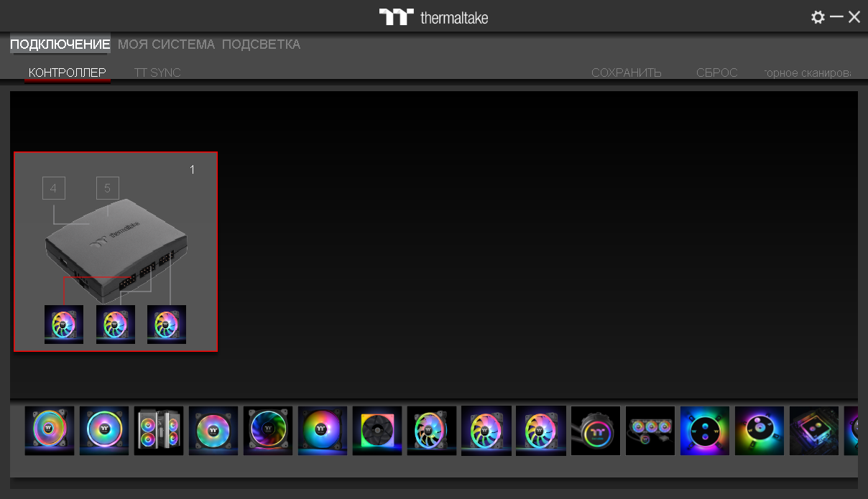Screen dimensions: 868x499
Task: Select the square water block thumbnail
Action: point(814,431)
